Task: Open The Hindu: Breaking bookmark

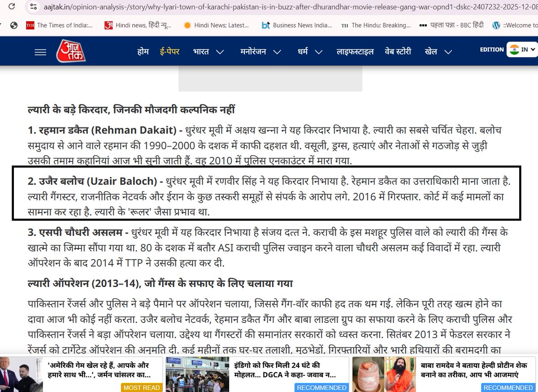Action: click(376, 26)
